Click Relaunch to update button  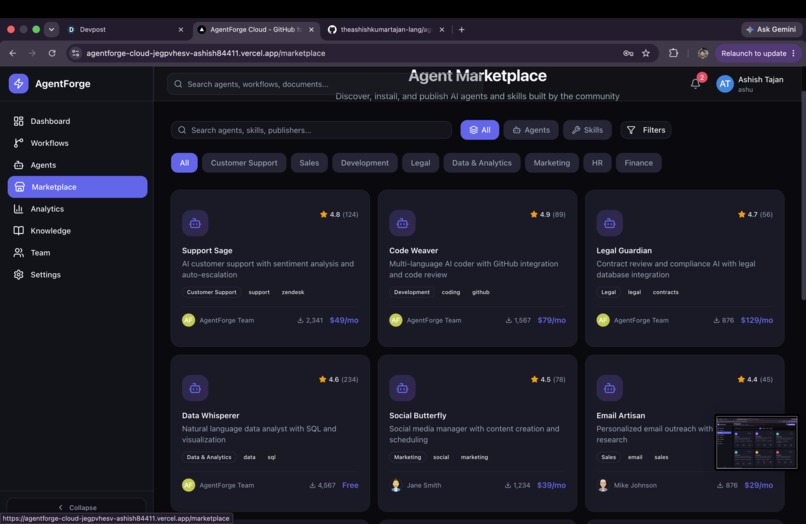pos(758,53)
